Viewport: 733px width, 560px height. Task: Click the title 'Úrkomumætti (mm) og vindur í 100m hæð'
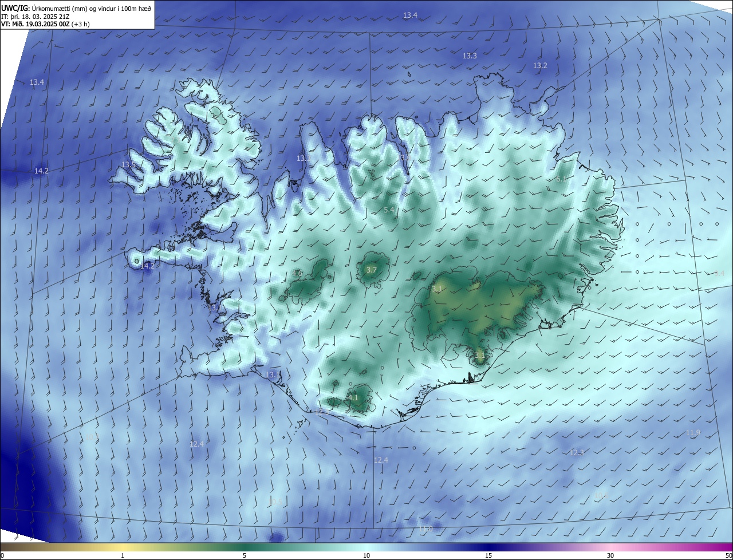[91, 8]
